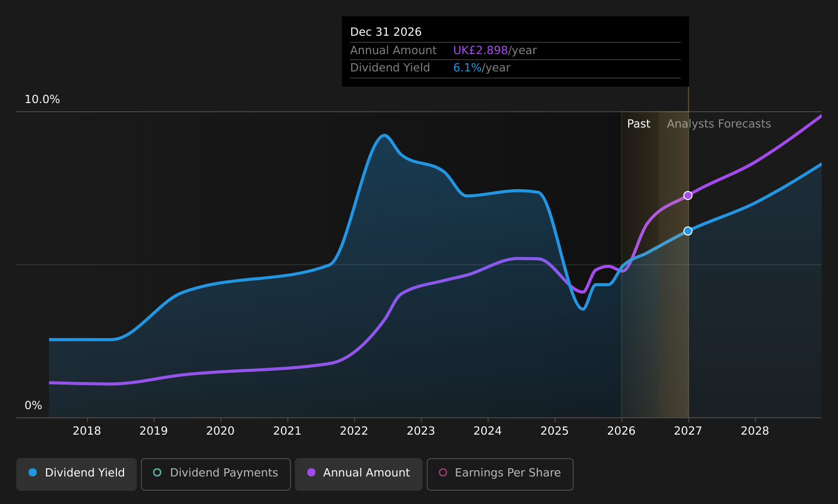Click the UK£2.898 annual amount value

click(x=480, y=51)
